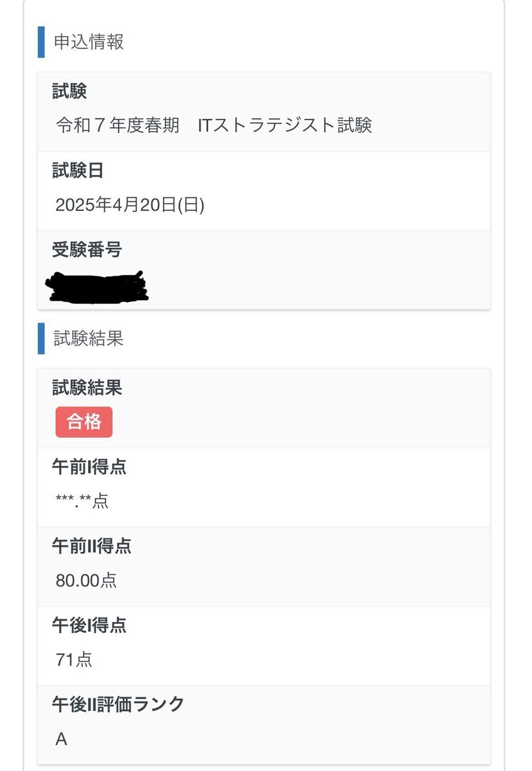Select the 午後I得点 label

(x=89, y=625)
